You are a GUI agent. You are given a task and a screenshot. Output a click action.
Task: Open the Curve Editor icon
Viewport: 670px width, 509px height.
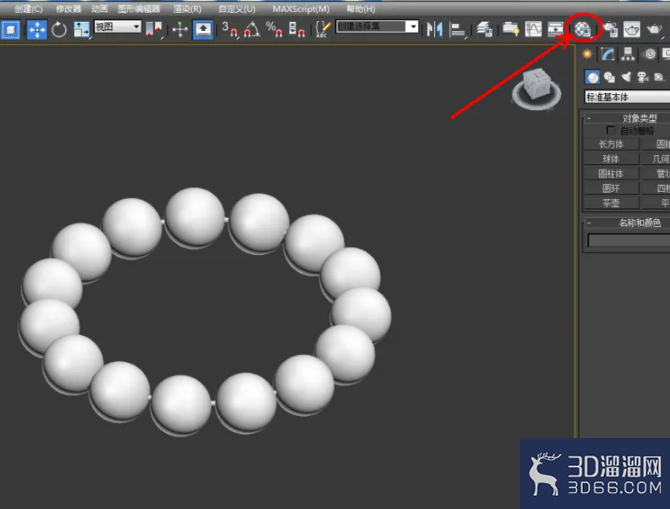pos(533,29)
